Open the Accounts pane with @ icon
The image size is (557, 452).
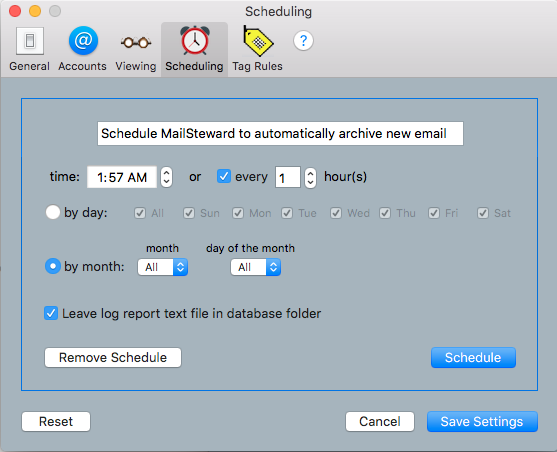[82, 49]
